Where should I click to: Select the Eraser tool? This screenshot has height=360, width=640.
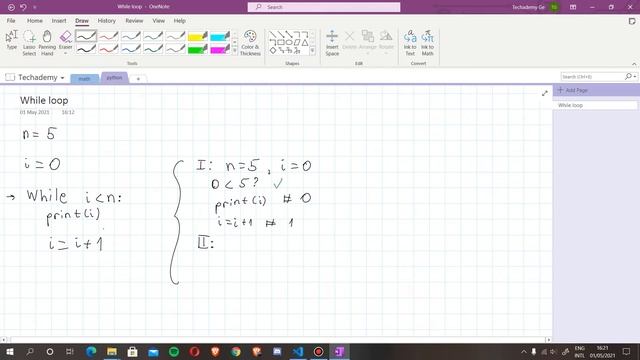65,39
